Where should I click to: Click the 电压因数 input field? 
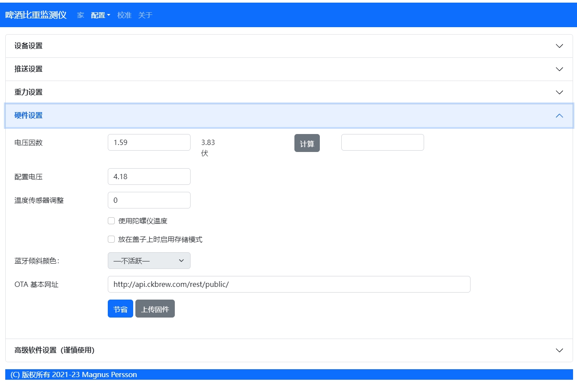click(149, 142)
